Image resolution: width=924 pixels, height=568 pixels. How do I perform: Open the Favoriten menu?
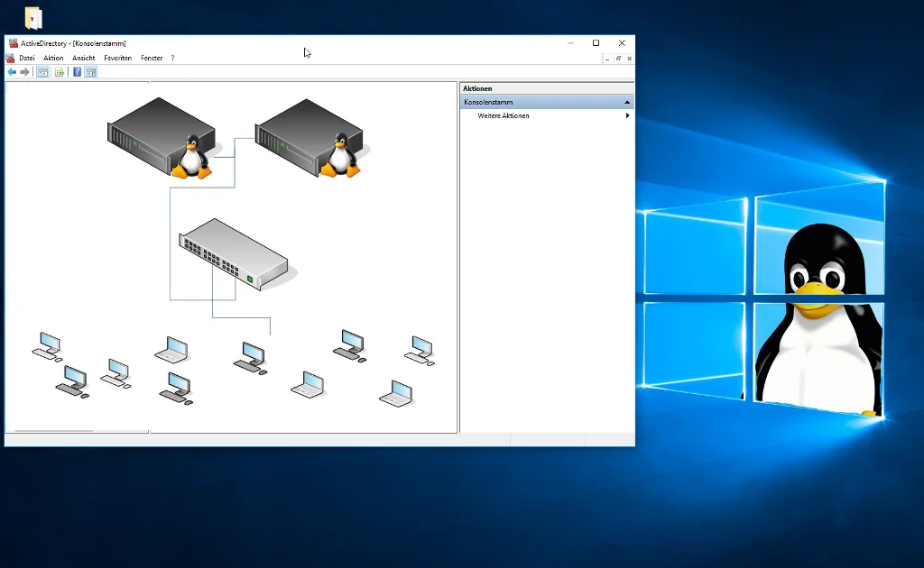click(118, 58)
